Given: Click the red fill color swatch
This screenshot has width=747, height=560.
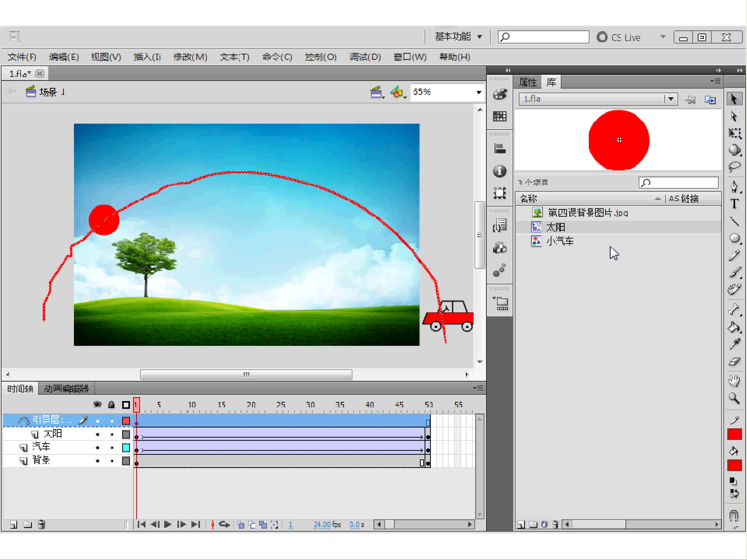Looking at the screenshot, I should [x=734, y=465].
